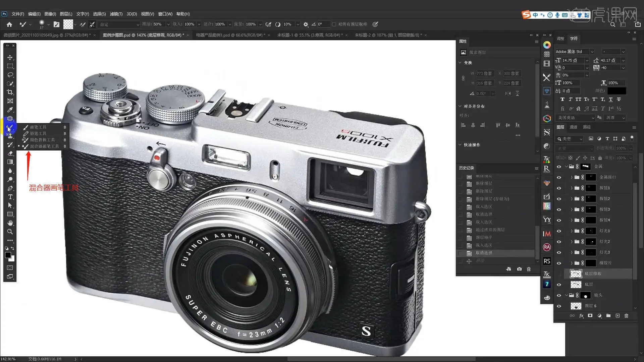This screenshot has height=362, width=644.
Task: Open the 类型 layer filter dropdown
Action: pyautogui.click(x=570, y=139)
